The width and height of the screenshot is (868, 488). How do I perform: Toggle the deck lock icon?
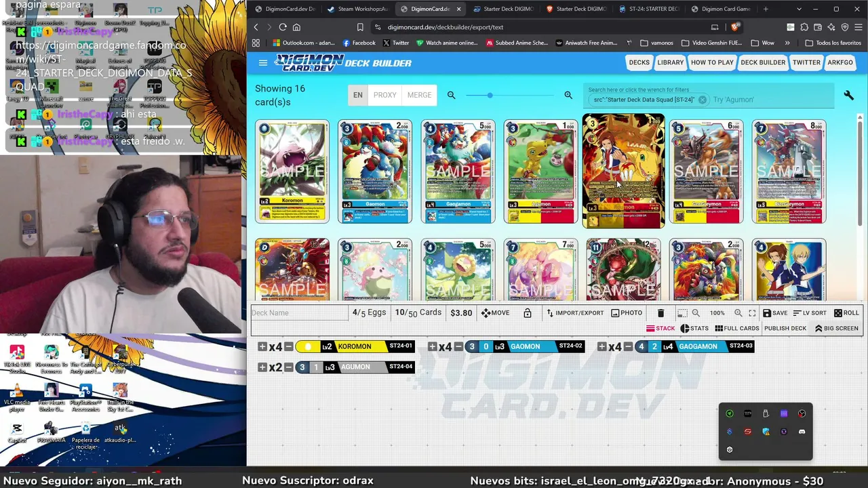coord(527,313)
